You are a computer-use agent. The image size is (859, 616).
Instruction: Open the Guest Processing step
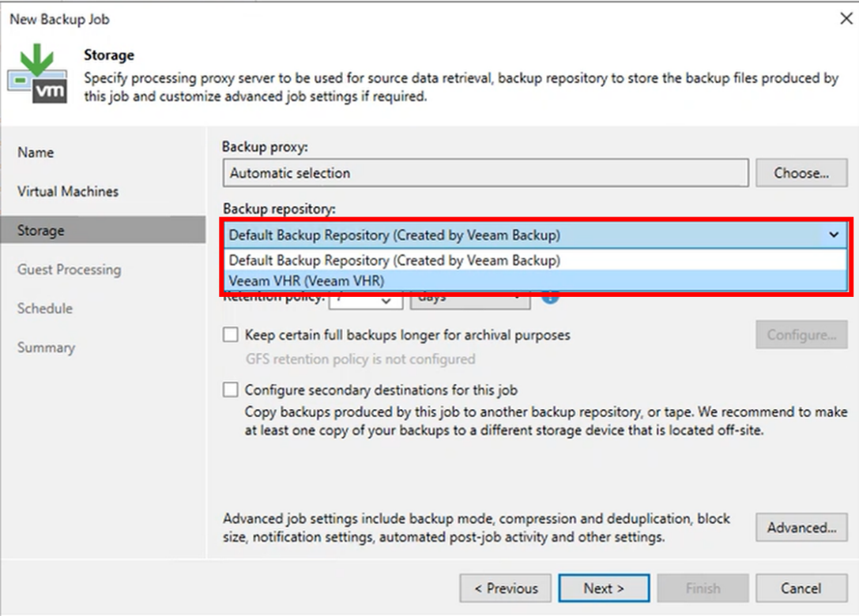click(x=69, y=269)
